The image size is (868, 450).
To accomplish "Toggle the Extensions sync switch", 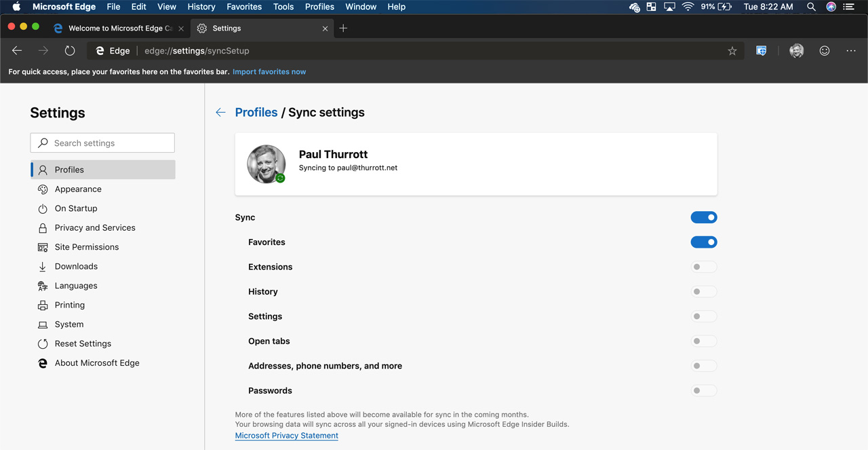I will pyautogui.click(x=703, y=267).
